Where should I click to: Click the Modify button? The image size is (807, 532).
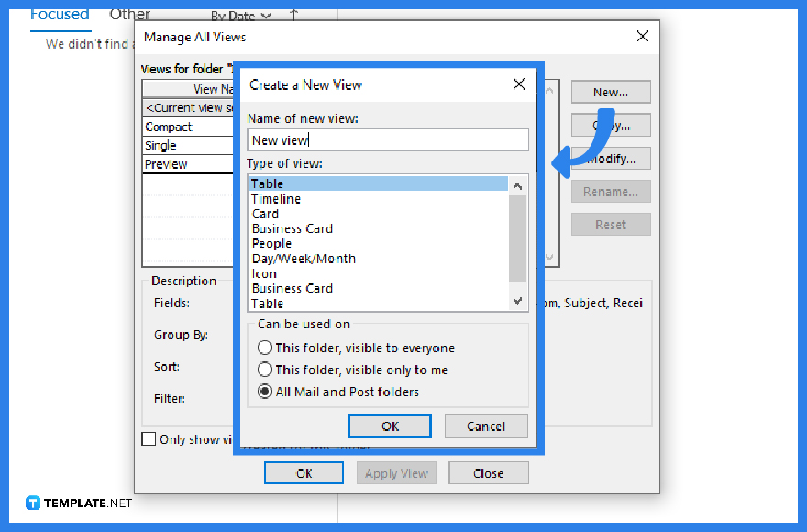pyautogui.click(x=610, y=158)
